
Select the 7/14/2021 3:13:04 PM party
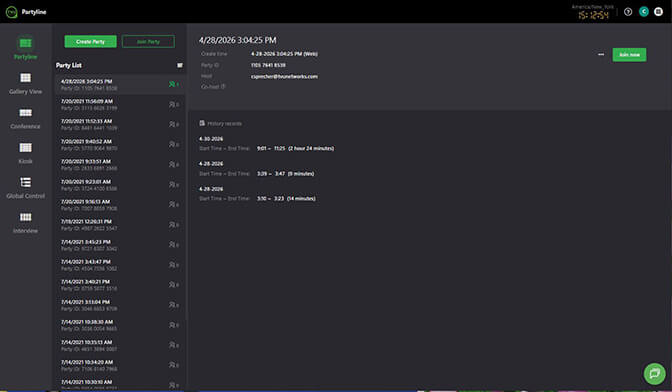(120, 305)
